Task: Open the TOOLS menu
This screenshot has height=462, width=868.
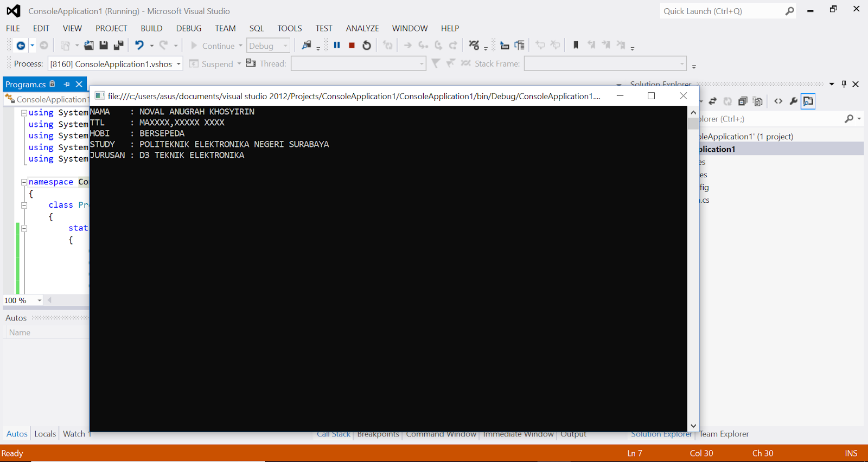Action: click(x=290, y=28)
